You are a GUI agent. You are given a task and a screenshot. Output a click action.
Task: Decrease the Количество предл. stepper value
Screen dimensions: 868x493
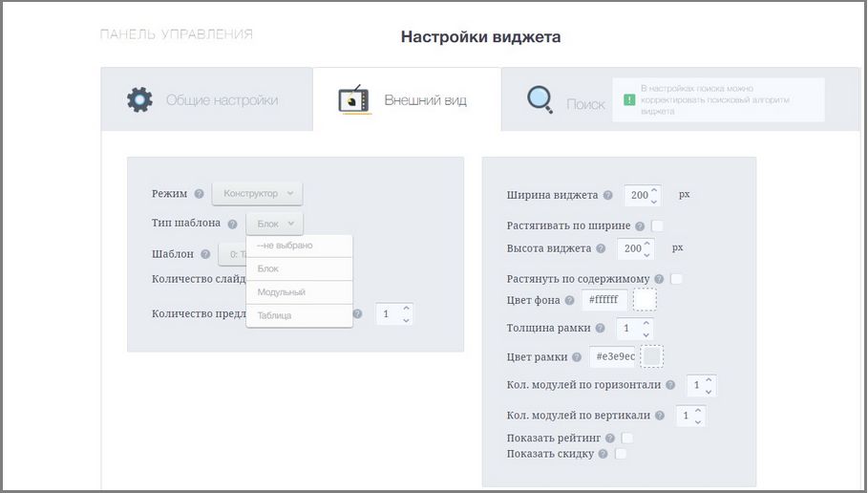[407, 320]
